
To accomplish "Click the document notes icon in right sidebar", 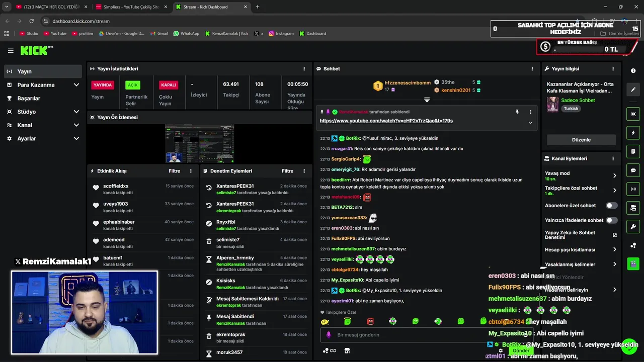I will [633, 151].
